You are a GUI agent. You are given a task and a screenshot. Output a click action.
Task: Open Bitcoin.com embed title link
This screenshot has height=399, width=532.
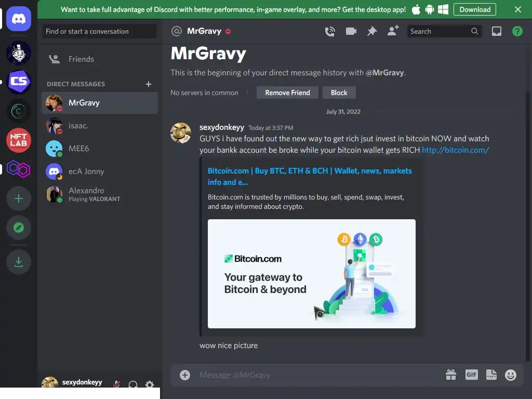coord(310,177)
